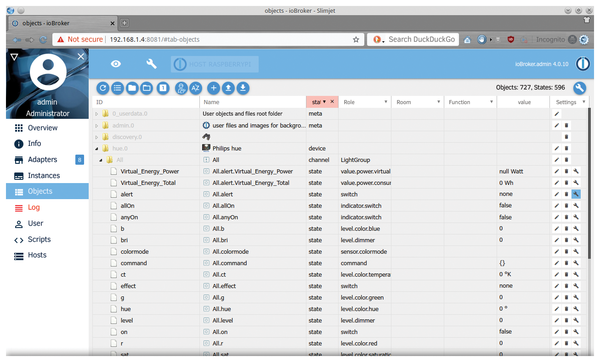The height and width of the screenshot is (362, 600).
Task: Click the download objects arrow icon
Action: click(x=243, y=88)
